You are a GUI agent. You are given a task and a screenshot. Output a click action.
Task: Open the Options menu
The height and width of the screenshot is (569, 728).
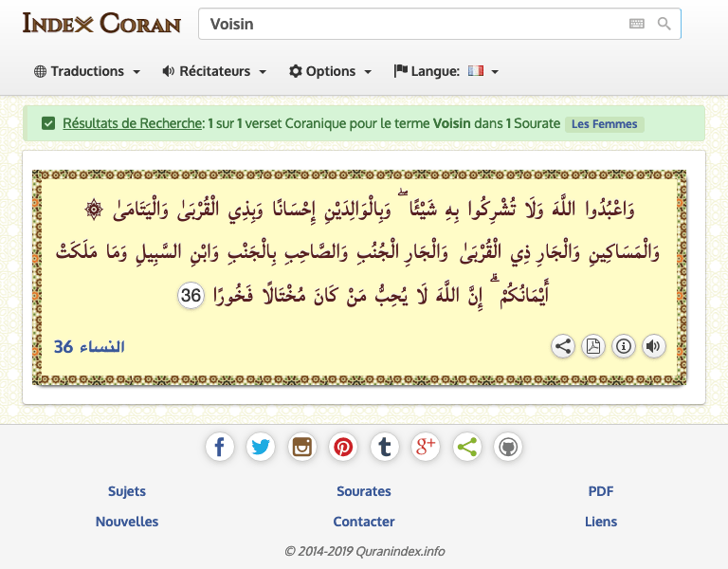click(330, 71)
